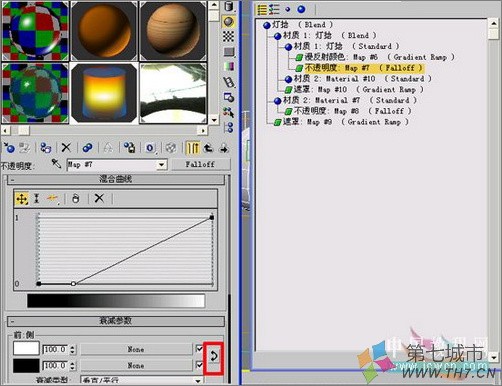Screen dimensions: 502x386
Task: Toggle the second None map checkbox
Action: 199,365
